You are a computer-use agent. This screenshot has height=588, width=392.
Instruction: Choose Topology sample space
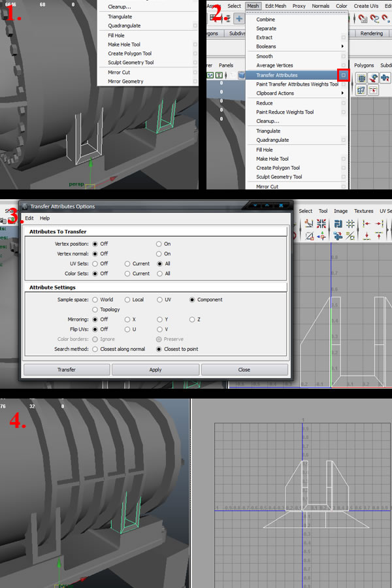click(95, 310)
